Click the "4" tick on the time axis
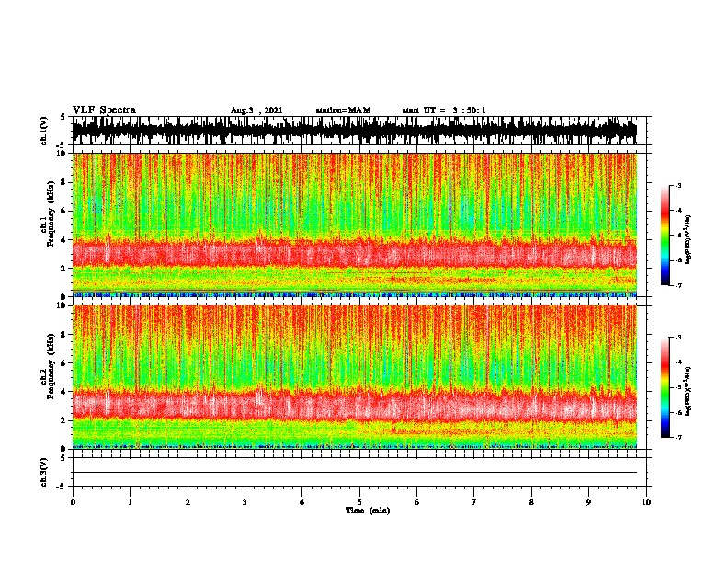The image size is (728, 563). click(x=302, y=502)
